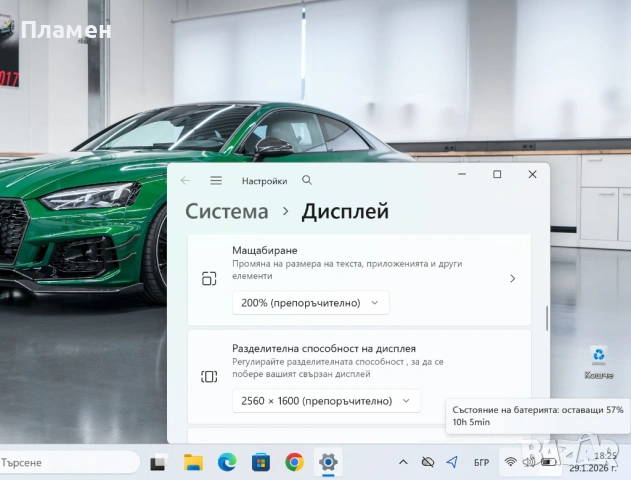Open Task View from the taskbar

click(x=159, y=462)
